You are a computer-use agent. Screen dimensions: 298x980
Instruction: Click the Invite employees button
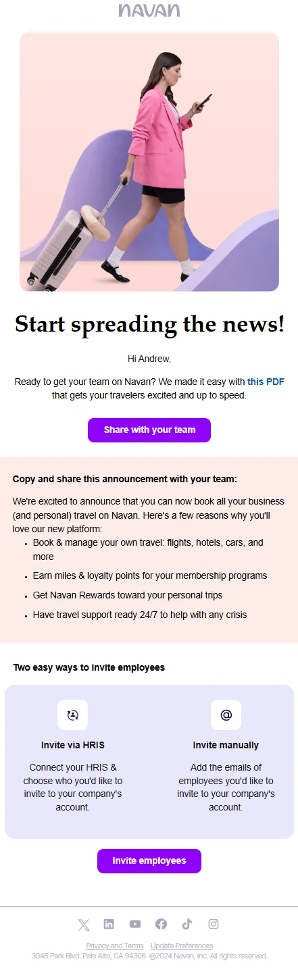[x=149, y=861]
